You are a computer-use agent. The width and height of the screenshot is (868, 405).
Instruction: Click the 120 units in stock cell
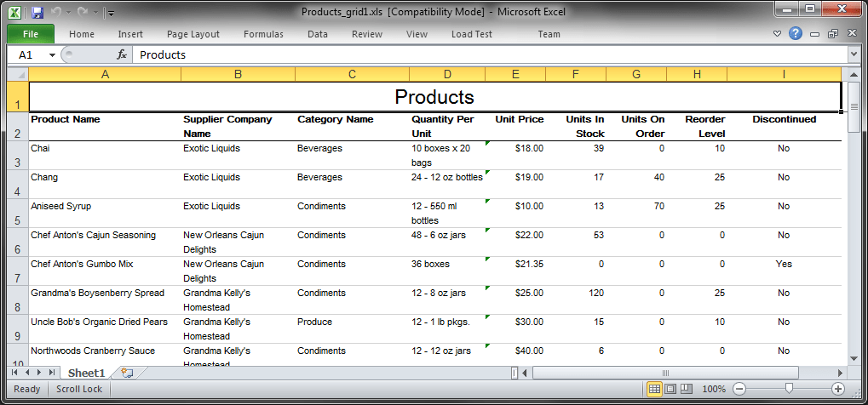(x=576, y=299)
